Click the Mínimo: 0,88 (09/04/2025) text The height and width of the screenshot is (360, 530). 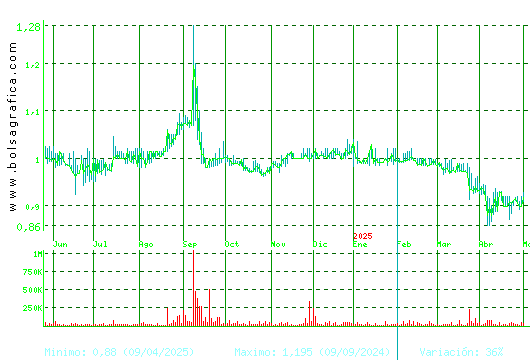click(119, 352)
